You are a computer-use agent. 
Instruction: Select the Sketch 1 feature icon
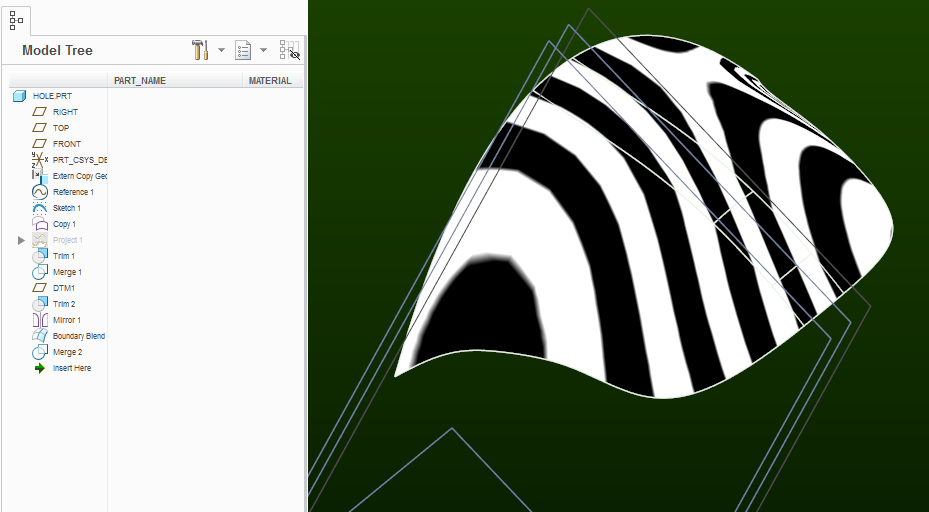click(40, 208)
